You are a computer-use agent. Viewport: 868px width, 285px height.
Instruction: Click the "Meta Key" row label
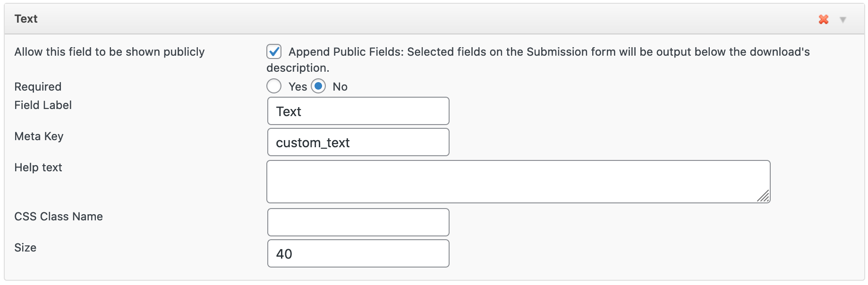(x=39, y=136)
